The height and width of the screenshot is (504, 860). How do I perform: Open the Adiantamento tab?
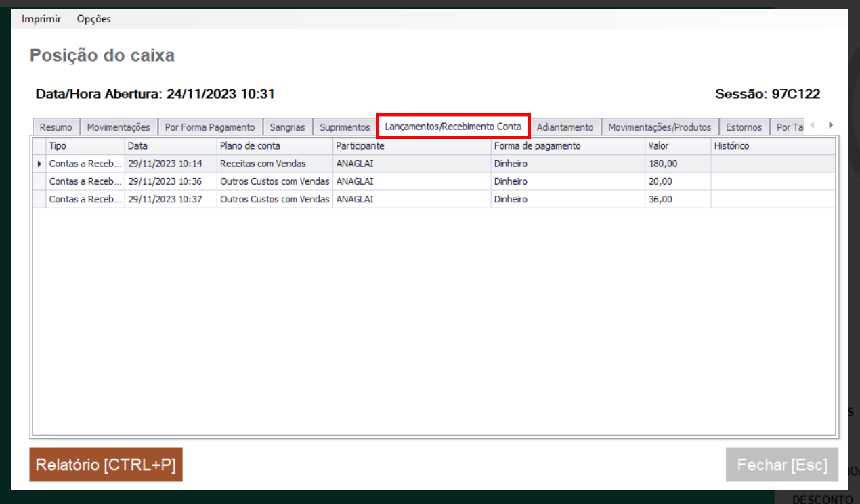coord(565,127)
